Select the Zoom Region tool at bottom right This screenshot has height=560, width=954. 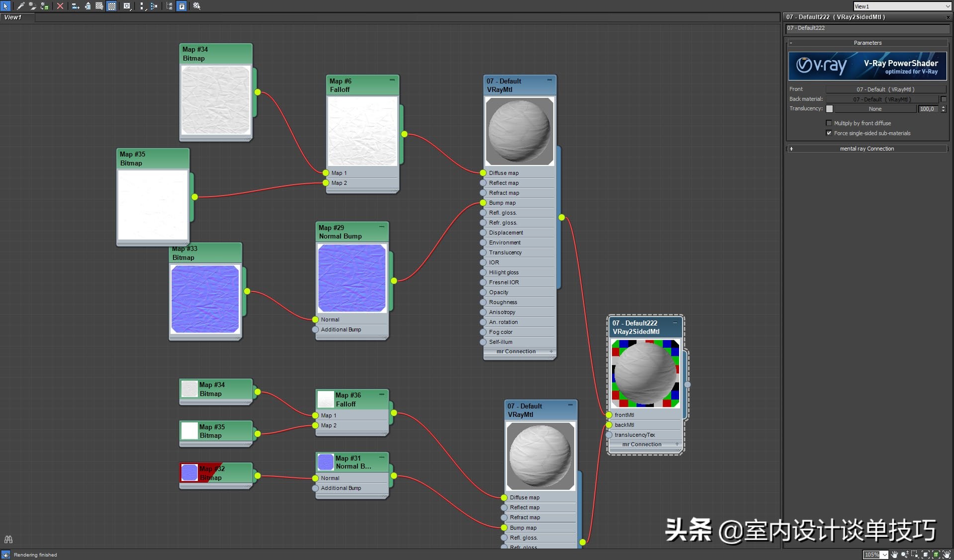[x=914, y=555]
